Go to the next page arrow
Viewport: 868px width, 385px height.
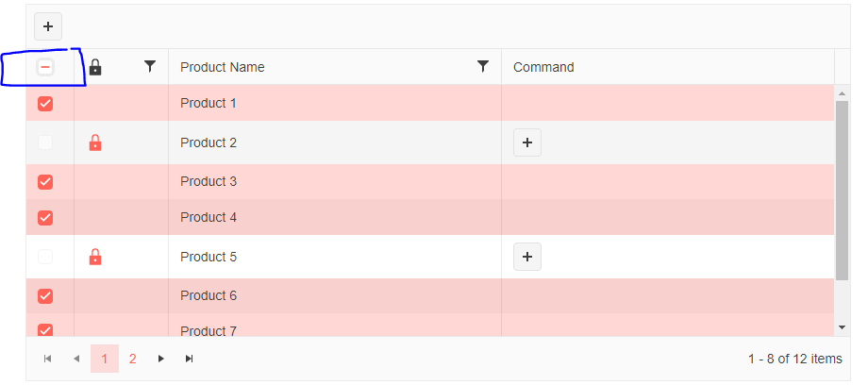[x=161, y=359]
